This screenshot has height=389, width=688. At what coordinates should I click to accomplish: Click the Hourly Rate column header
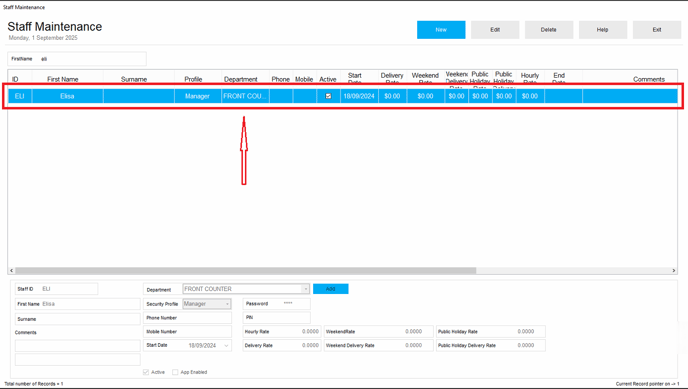click(530, 79)
